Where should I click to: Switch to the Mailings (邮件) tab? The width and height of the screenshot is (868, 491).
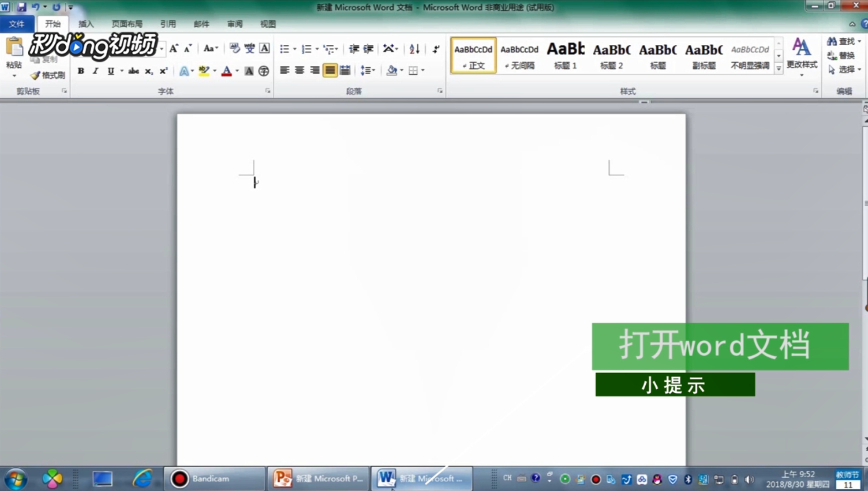click(x=201, y=24)
